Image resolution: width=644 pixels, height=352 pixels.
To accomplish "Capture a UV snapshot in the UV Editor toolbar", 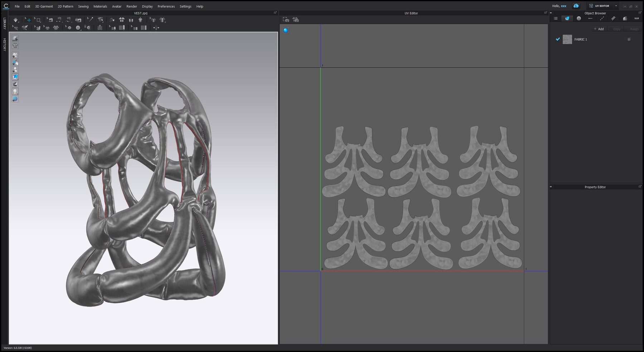I will pos(286,20).
